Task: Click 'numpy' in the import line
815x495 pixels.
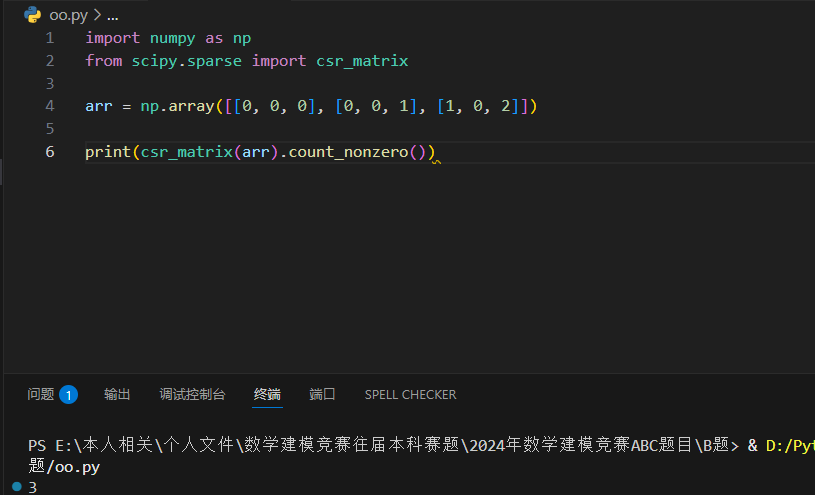Action: point(173,38)
